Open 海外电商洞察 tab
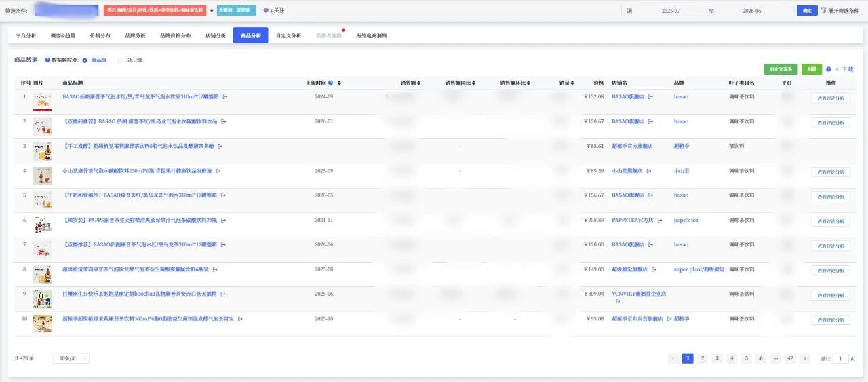 372,35
